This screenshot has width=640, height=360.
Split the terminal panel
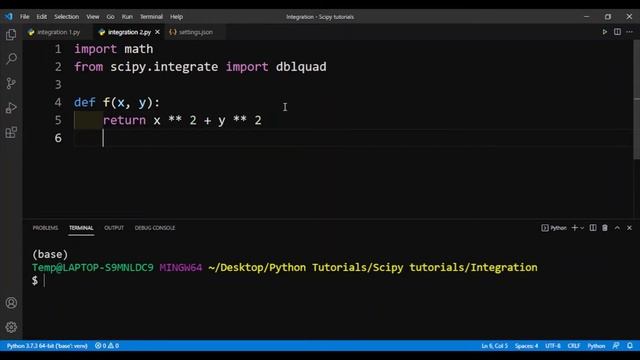(x=593, y=228)
